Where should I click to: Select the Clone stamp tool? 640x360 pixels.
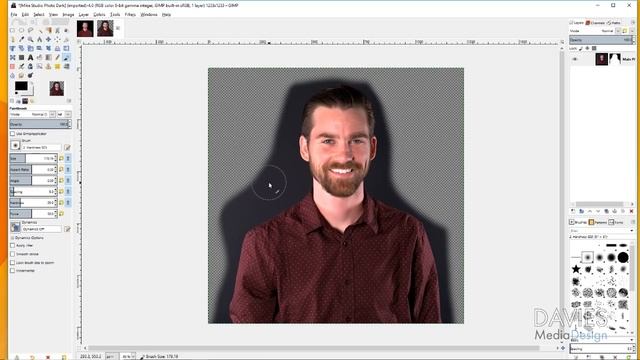tap(48, 66)
